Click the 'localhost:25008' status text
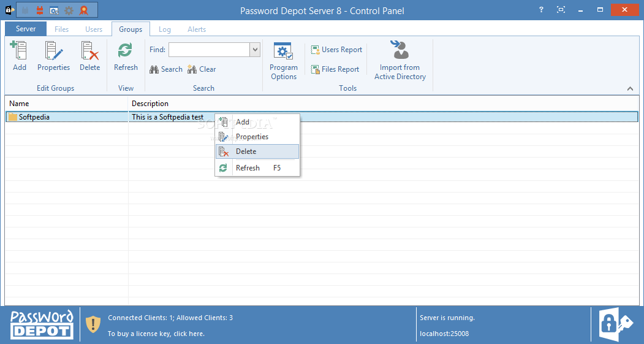644x344 pixels. 444,334
